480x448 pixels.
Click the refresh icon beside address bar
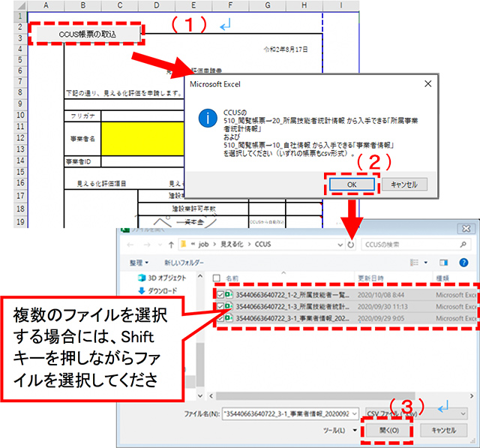pos(350,245)
